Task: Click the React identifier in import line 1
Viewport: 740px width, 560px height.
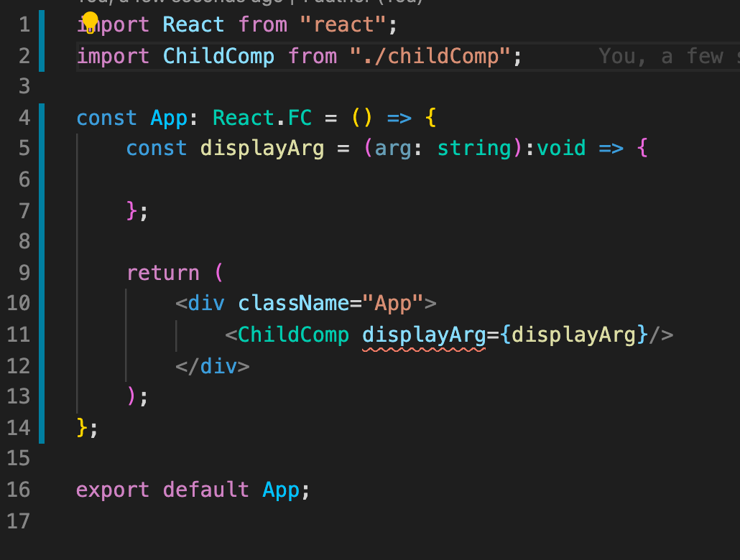Action: [193, 24]
